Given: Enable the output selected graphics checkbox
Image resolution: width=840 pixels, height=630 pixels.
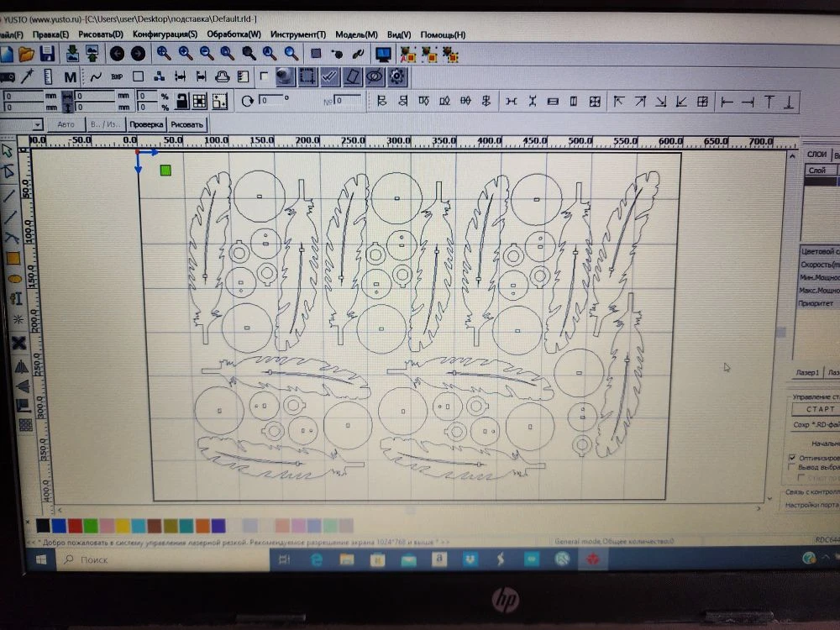Looking at the screenshot, I should (x=791, y=468).
